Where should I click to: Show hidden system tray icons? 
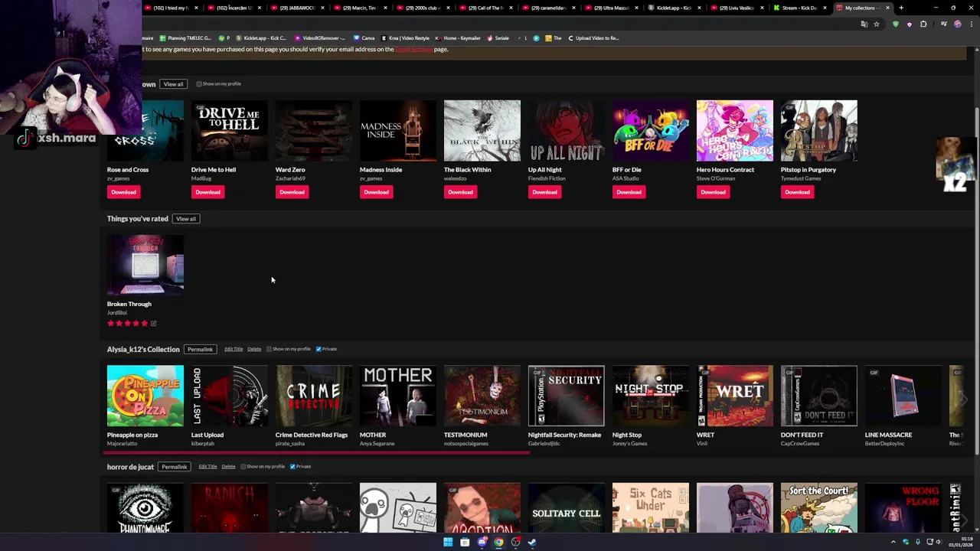[893, 543]
